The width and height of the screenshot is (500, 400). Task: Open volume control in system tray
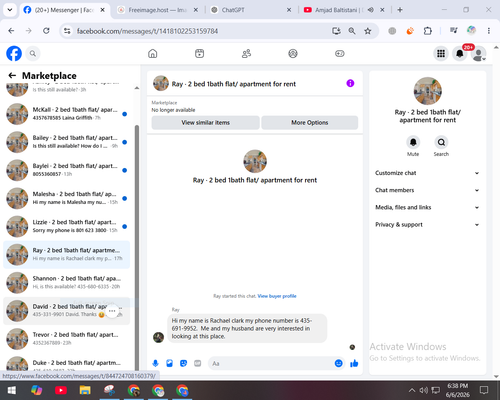tap(423, 390)
